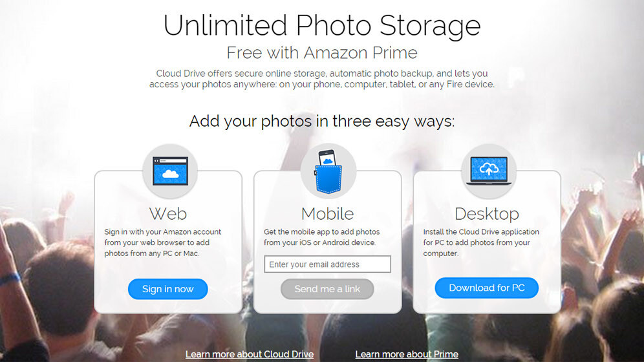Click the Cloud Drive intro paragraph
The image size is (644, 362).
point(322,79)
